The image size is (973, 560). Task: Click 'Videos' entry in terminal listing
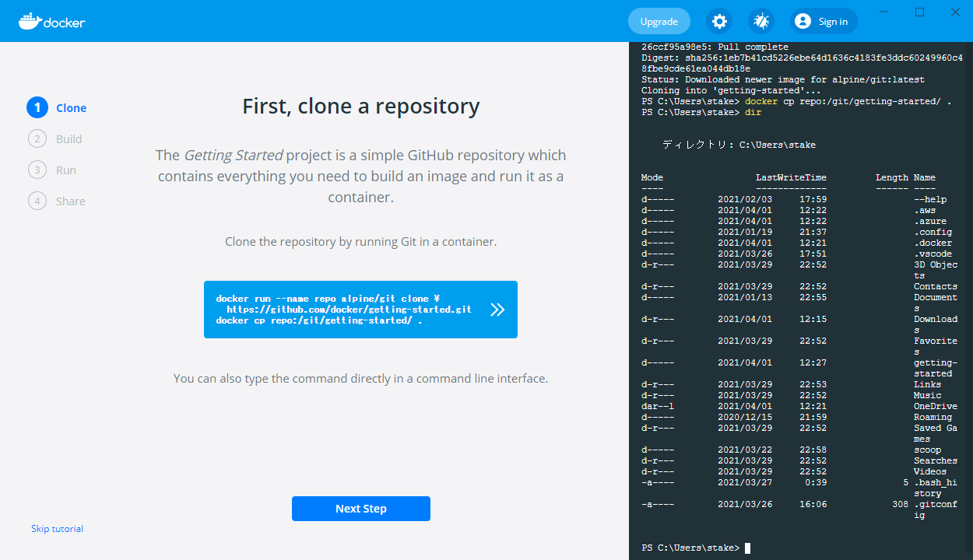tap(930, 471)
